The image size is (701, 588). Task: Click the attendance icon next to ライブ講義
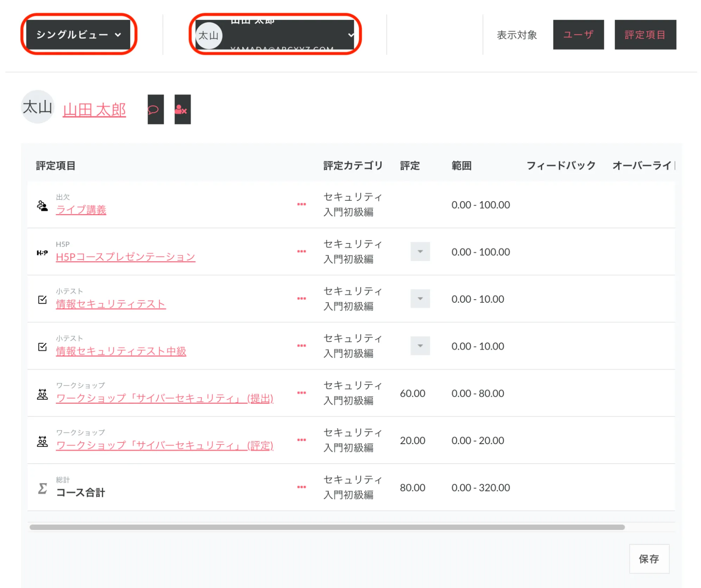click(x=42, y=206)
